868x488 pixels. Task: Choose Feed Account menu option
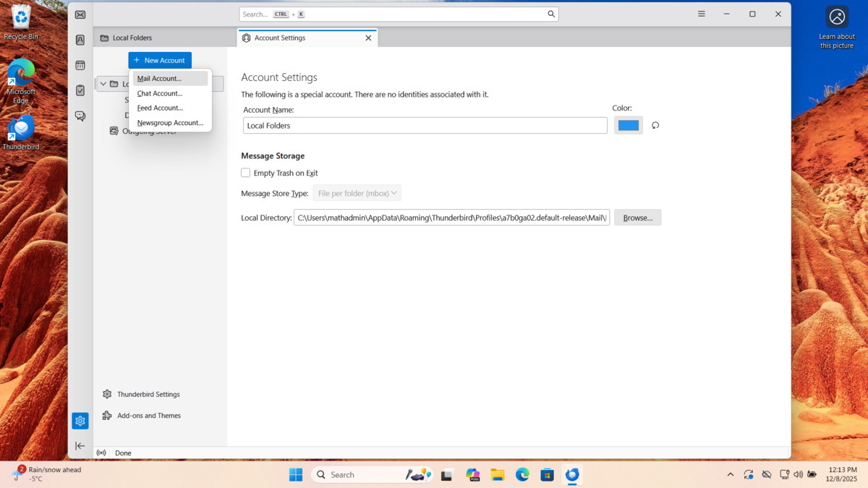click(x=160, y=108)
